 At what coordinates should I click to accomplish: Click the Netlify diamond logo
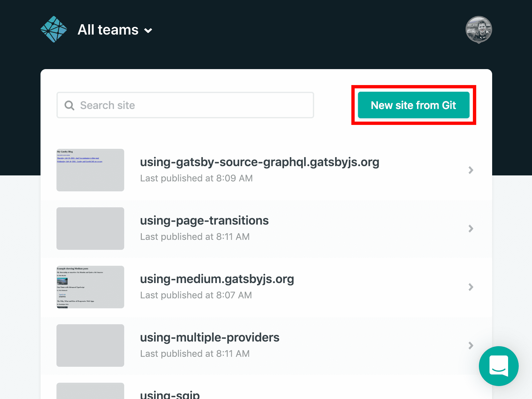[x=54, y=30]
